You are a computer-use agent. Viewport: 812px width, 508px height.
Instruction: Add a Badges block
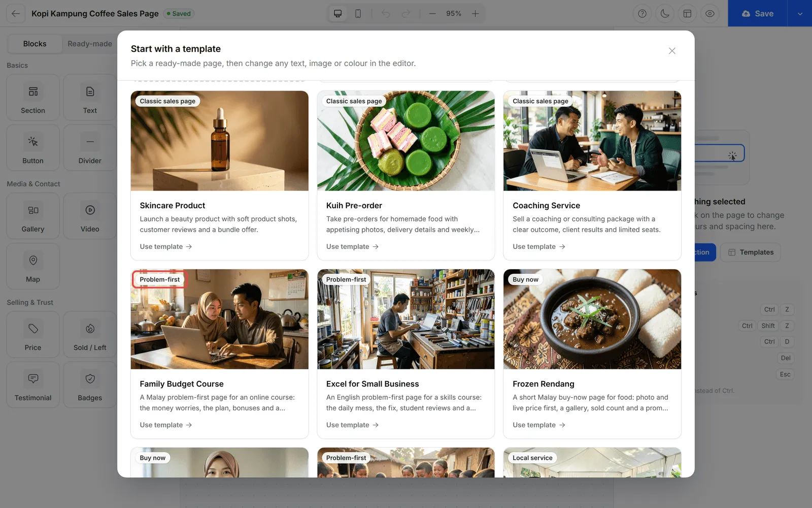pyautogui.click(x=90, y=385)
